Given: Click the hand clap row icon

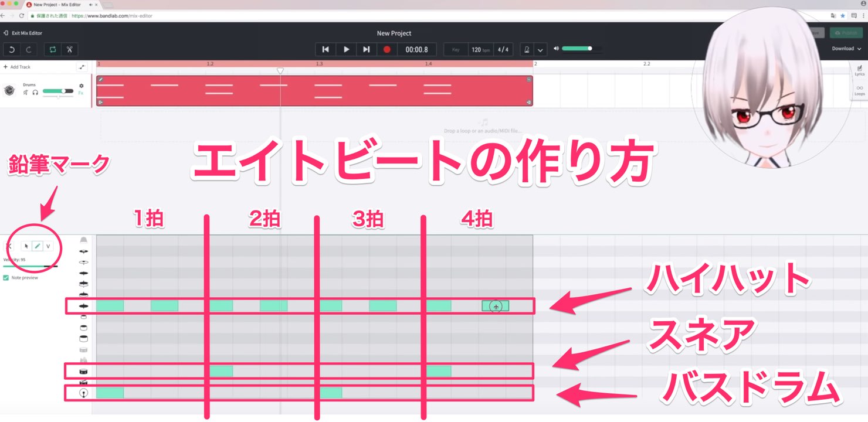Looking at the screenshot, I should 83,360.
